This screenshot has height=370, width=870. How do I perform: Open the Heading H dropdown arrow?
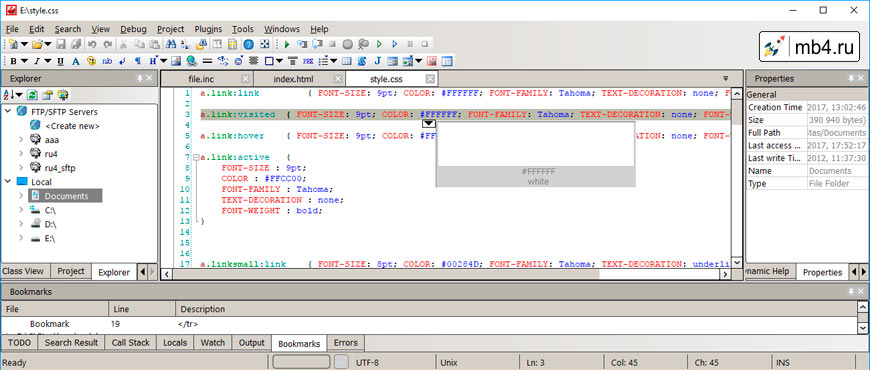point(163,60)
